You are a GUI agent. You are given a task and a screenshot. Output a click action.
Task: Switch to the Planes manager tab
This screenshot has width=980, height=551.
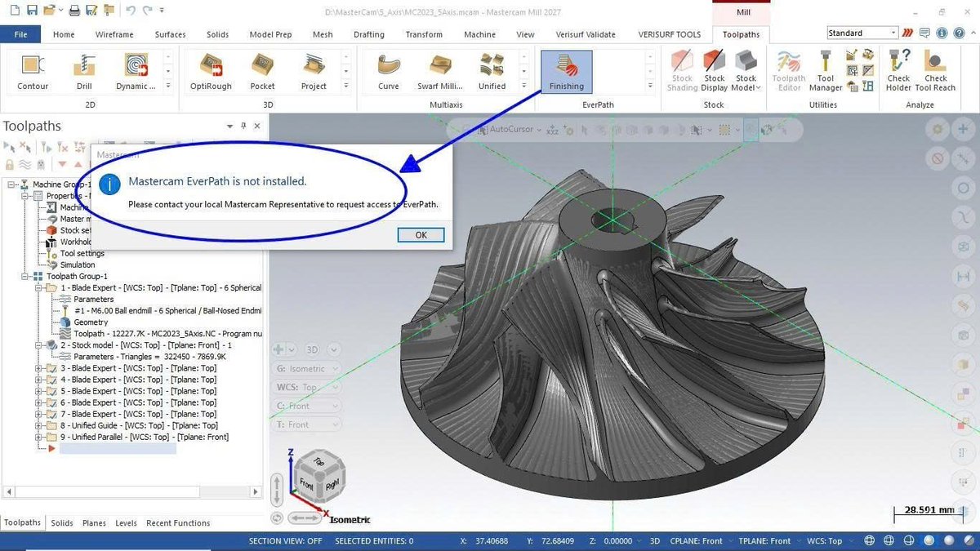[94, 522]
